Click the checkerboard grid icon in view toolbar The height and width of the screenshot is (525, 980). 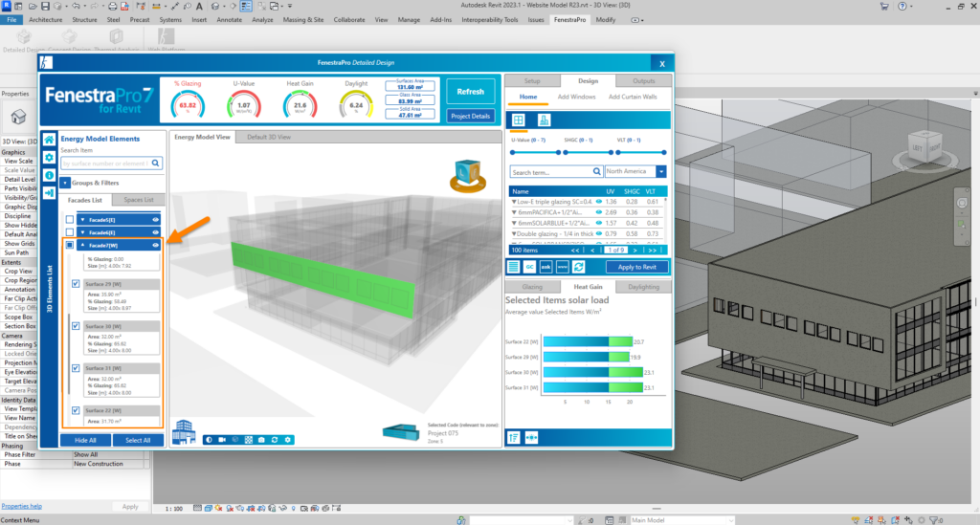pyautogui.click(x=248, y=440)
